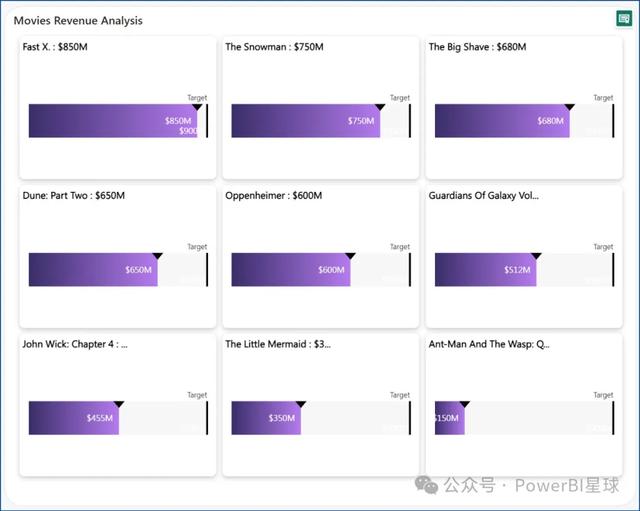Screen dimensions: 640x511
Task: Click the $350M bar in Little Mermaid card
Action: tap(266, 418)
